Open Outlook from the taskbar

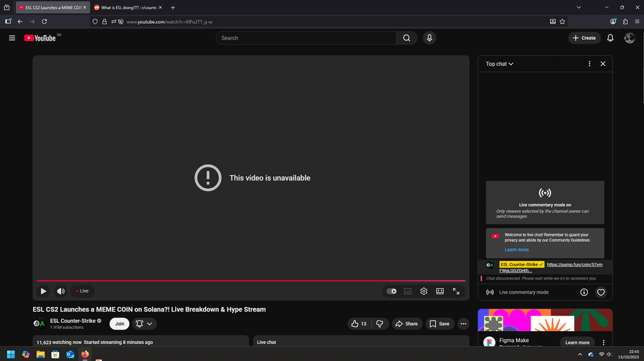pyautogui.click(x=70, y=354)
